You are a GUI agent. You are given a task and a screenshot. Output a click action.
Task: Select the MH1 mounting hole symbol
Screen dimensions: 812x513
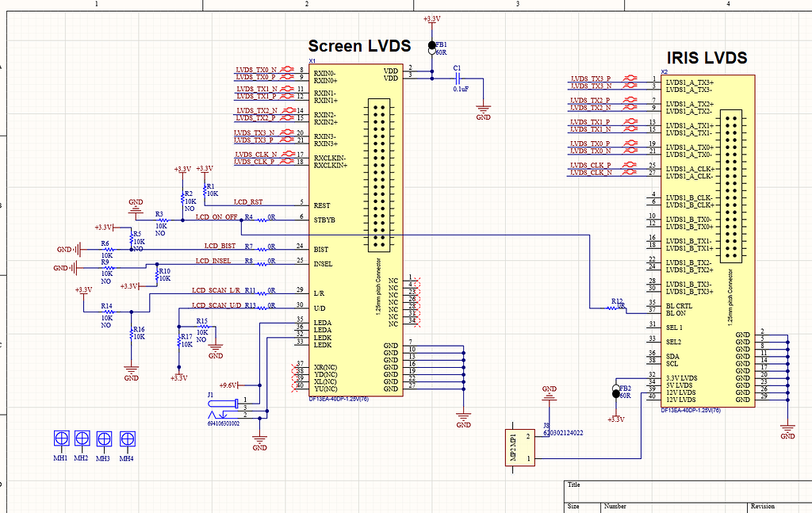59,438
